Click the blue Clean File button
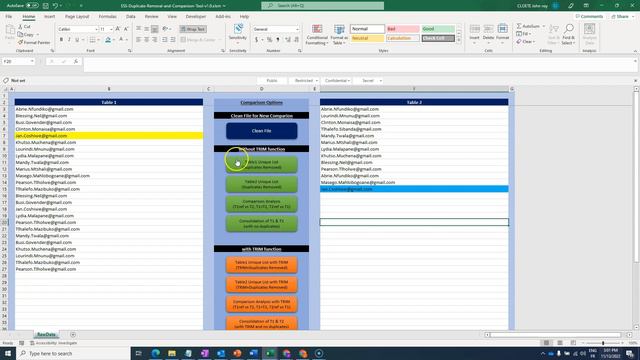This screenshot has height=360, width=640. pos(262,131)
